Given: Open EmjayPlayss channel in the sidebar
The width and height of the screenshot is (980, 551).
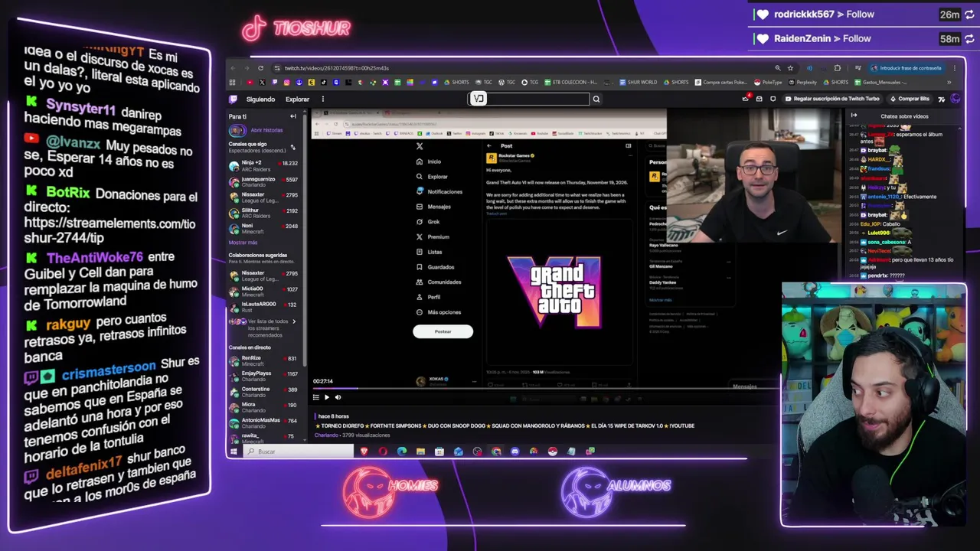Looking at the screenshot, I should tap(264, 376).
